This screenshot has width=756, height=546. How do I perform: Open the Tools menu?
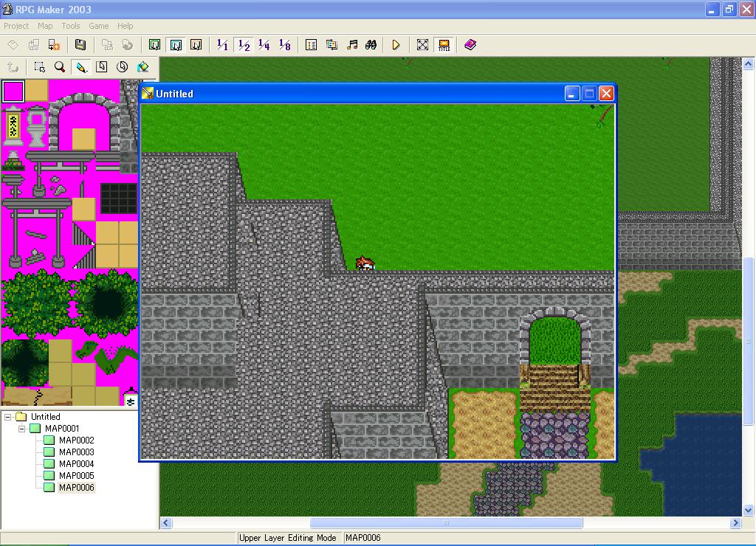coord(71,26)
